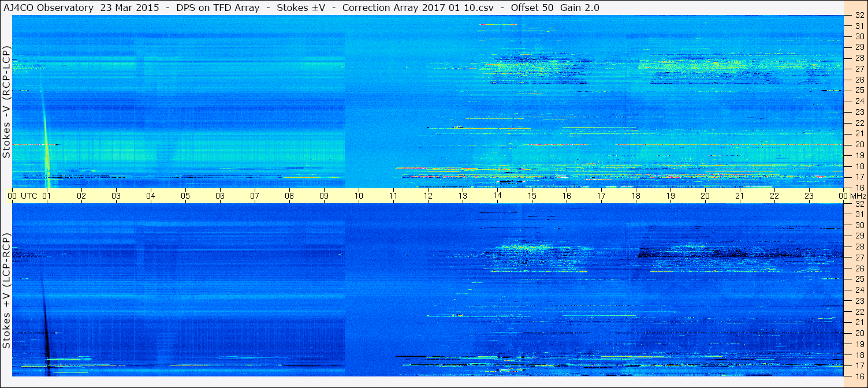868x388 pixels.
Task: Click the 27 MHz label of the lower panel
Action: coord(859,258)
